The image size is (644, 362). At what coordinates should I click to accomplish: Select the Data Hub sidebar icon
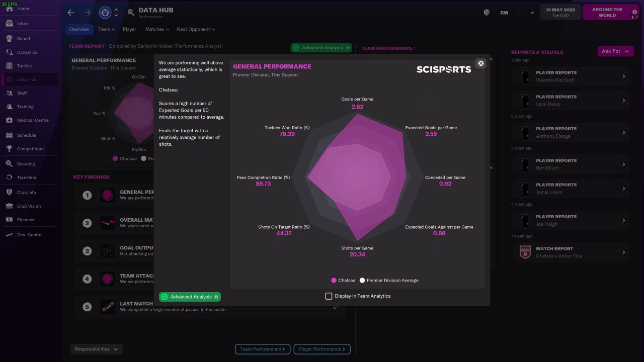9,79
